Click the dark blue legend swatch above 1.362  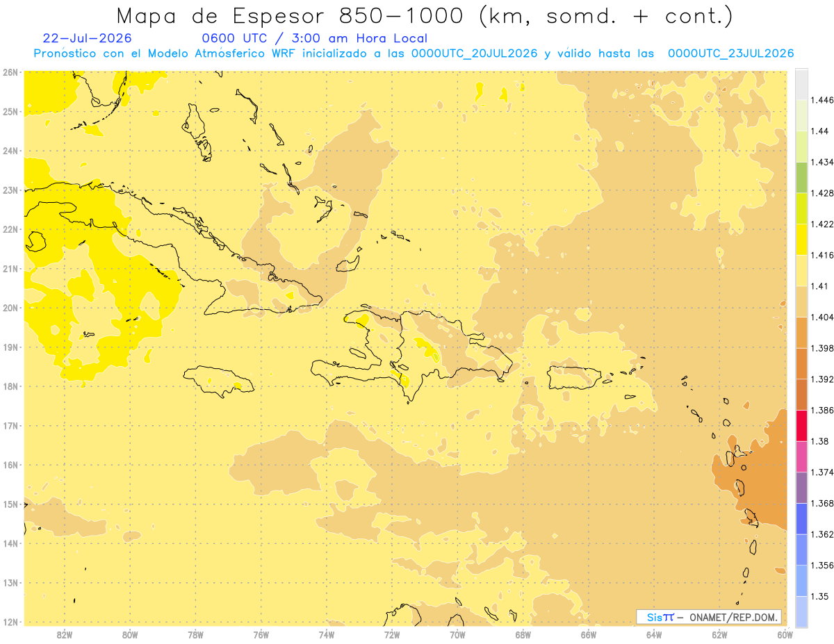coord(801,518)
